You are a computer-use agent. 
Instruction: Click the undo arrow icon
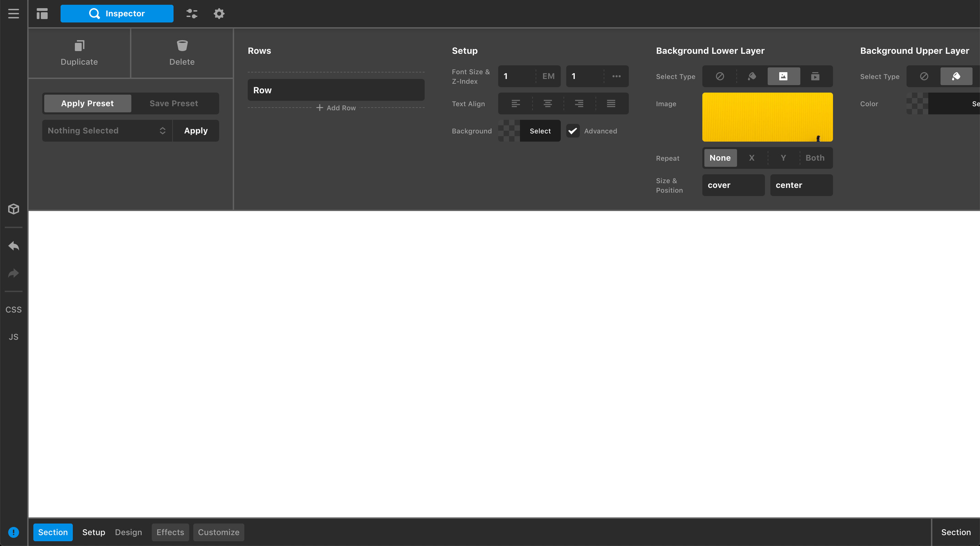click(x=13, y=246)
